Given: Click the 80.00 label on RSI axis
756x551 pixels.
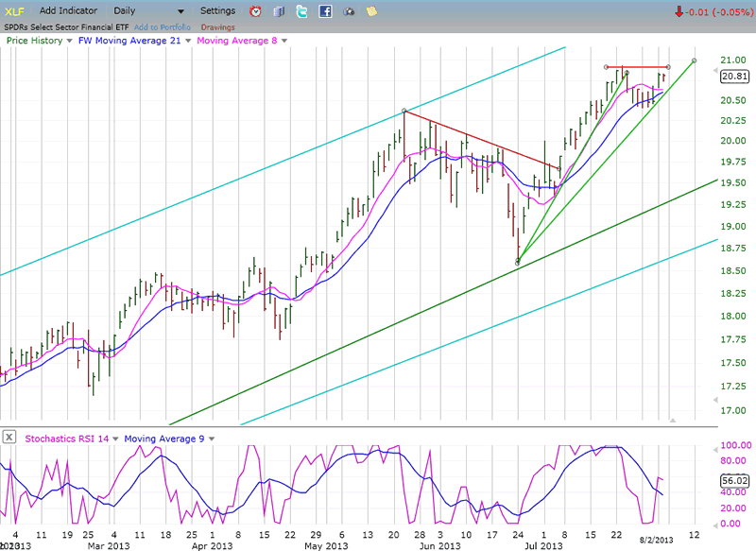Looking at the screenshot, I should pyautogui.click(x=733, y=460).
